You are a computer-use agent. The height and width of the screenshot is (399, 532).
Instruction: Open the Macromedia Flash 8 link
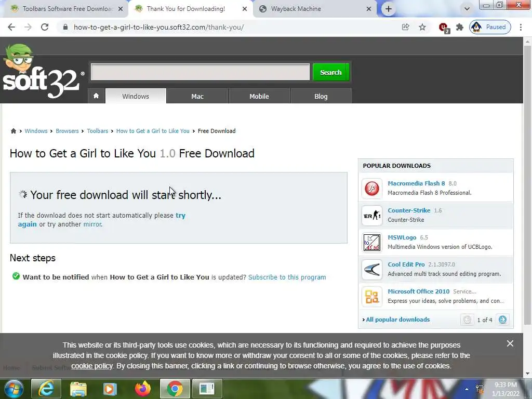coord(416,183)
